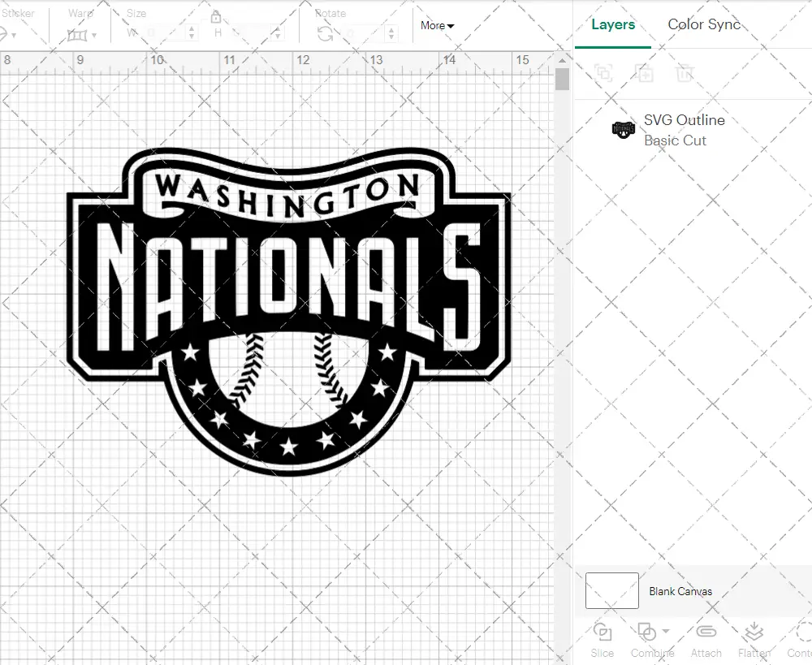This screenshot has height=665, width=812.
Task: Click the Blank Canvas white swatch
Action: (611, 590)
